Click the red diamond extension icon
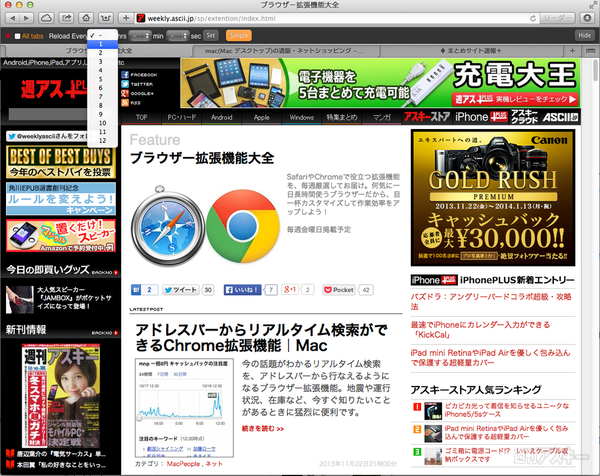The width and height of the screenshot is (600, 476). point(8,36)
